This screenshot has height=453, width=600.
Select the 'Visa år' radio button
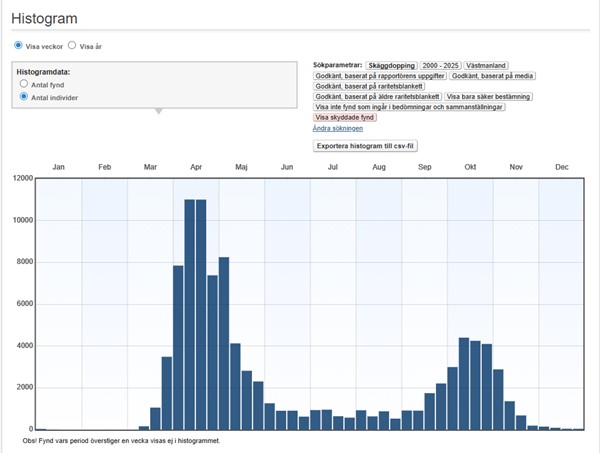[x=71, y=46]
